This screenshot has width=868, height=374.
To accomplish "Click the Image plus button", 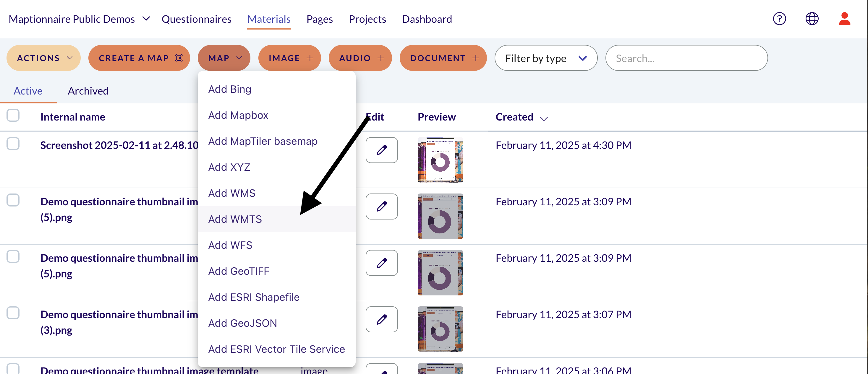I will coord(289,58).
